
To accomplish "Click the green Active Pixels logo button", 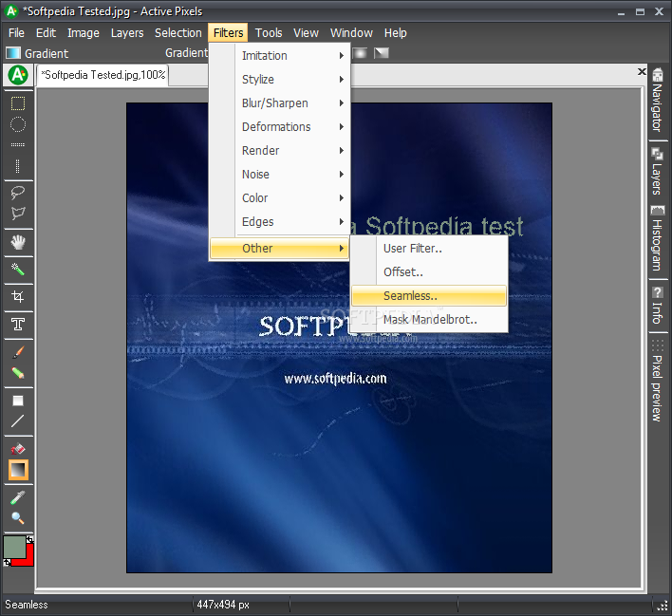I will point(18,75).
